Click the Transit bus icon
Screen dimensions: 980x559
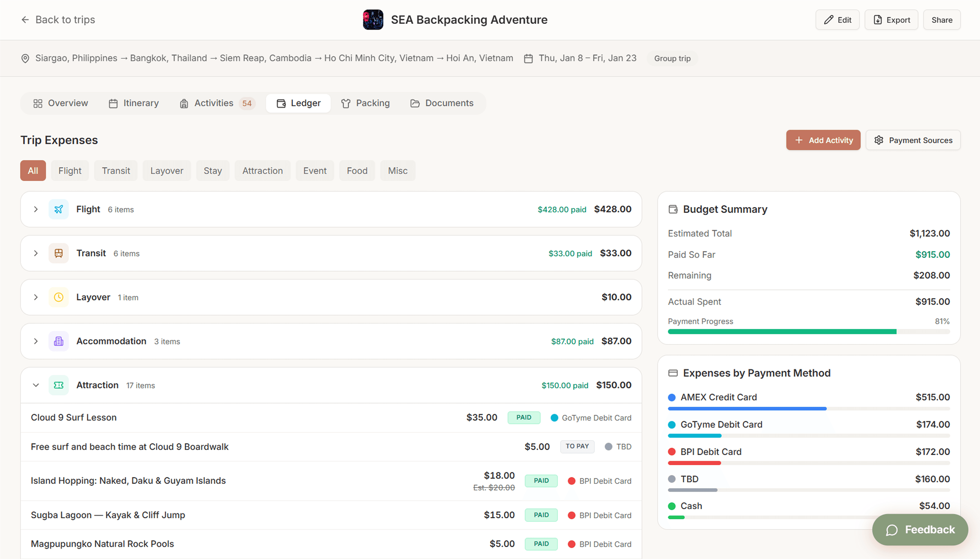tap(58, 253)
